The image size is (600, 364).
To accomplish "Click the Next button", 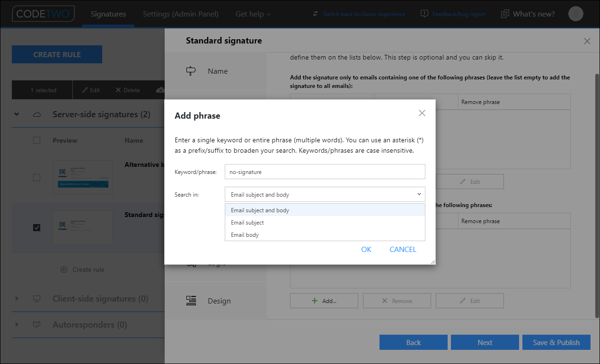I will click(485, 342).
